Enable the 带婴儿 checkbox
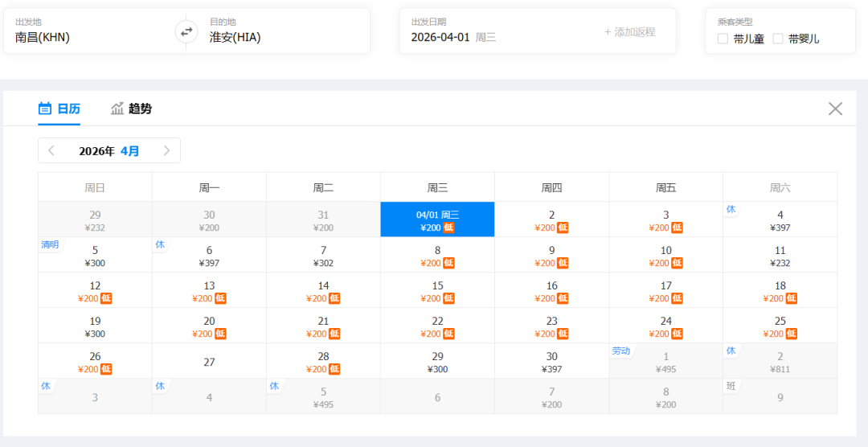This screenshot has height=447, width=868. click(x=777, y=39)
